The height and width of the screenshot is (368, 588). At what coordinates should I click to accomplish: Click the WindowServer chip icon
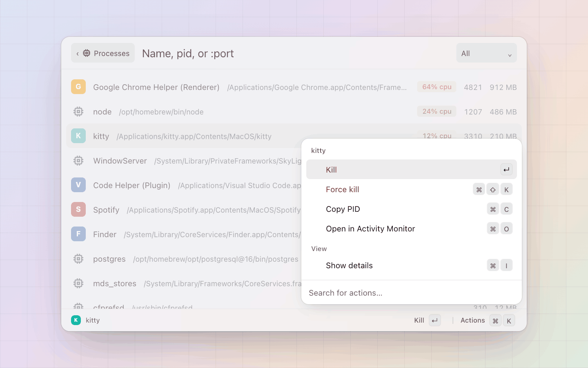click(78, 160)
